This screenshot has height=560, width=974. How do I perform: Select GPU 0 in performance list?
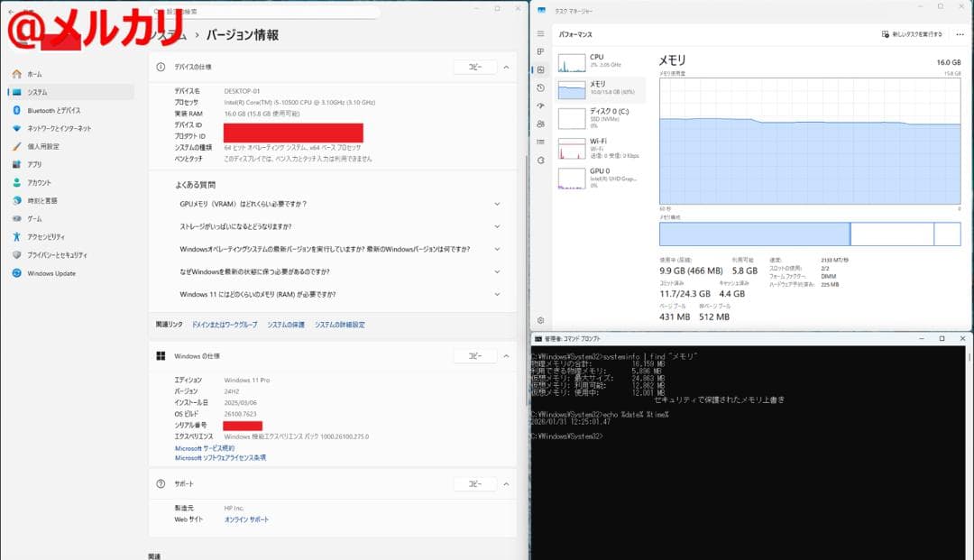tap(572, 177)
